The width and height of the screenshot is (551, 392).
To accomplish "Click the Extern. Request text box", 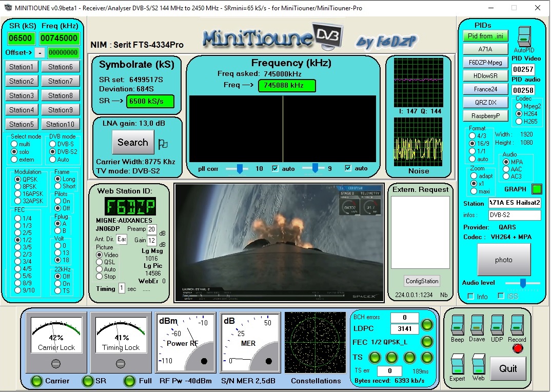I will (420, 232).
